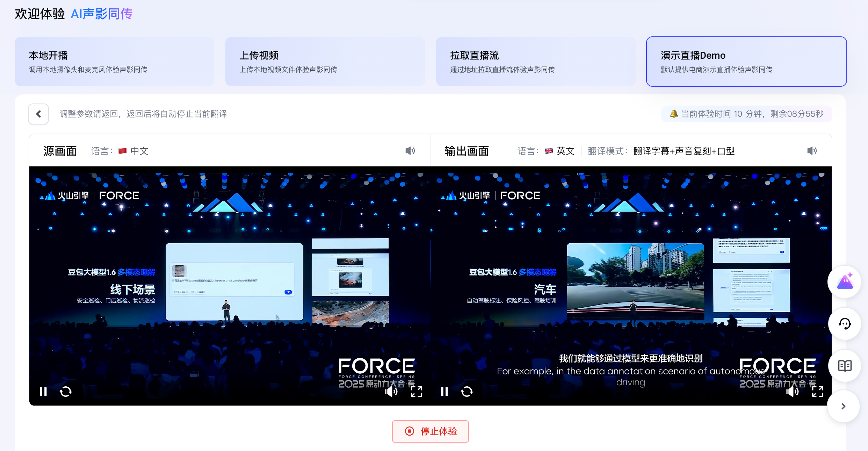Viewport: 868px width, 451px height.
Task: Enter fullscreen on source video
Action: pos(417,392)
